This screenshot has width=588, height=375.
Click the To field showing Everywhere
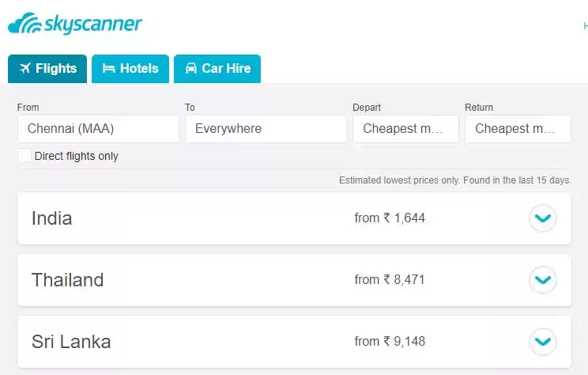pos(266,128)
